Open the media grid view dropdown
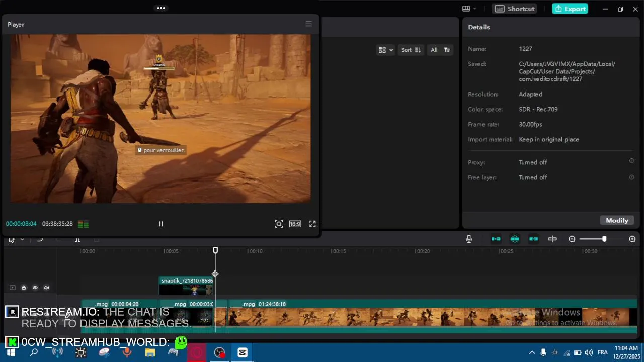This screenshot has height=362, width=644. click(386, 50)
